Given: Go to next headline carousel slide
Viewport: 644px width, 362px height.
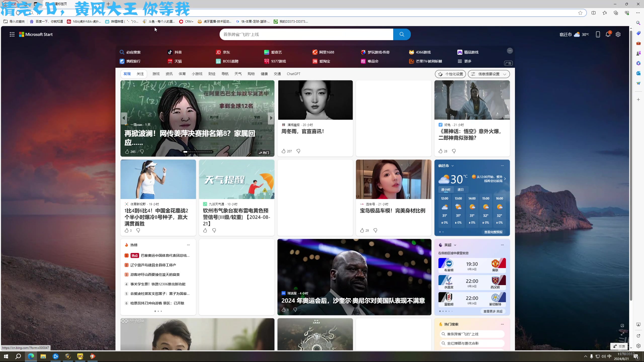Looking at the screenshot, I should [271, 118].
